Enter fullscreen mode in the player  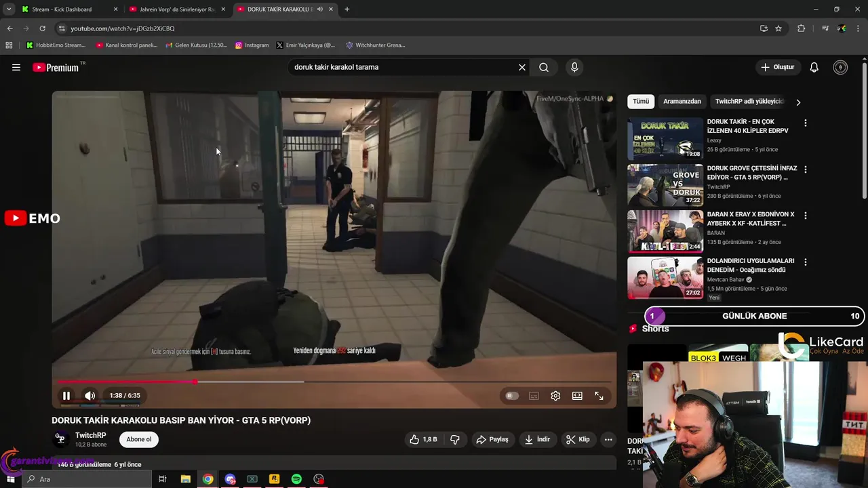599,396
